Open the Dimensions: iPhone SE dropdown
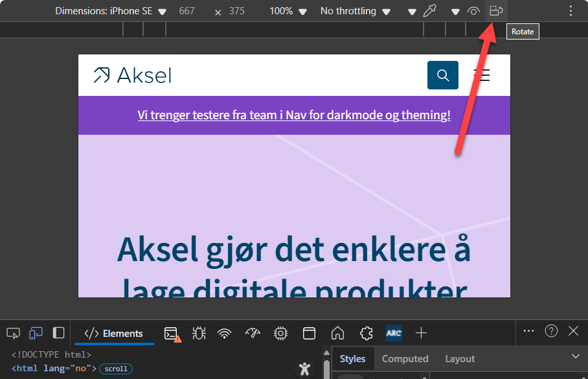The height and width of the screenshot is (379, 588). pos(110,10)
